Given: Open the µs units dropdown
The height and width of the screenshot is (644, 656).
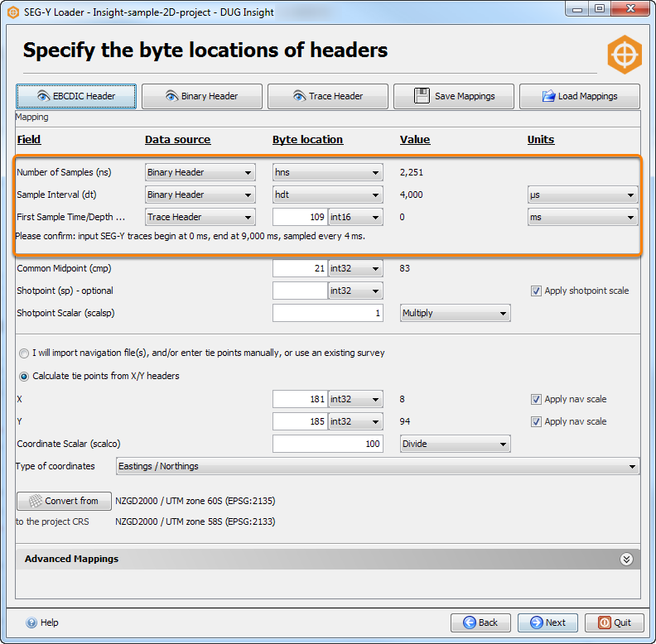Looking at the screenshot, I should (583, 195).
